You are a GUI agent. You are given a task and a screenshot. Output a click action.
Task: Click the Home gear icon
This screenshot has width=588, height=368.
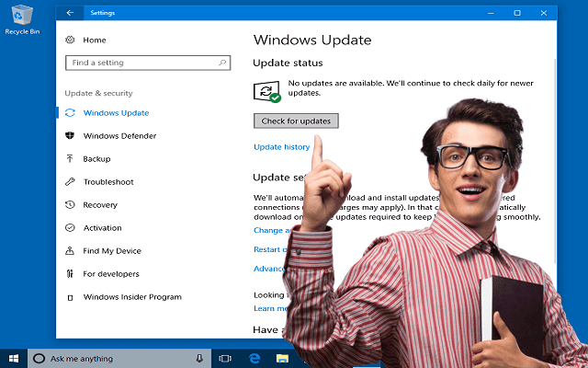coord(70,40)
